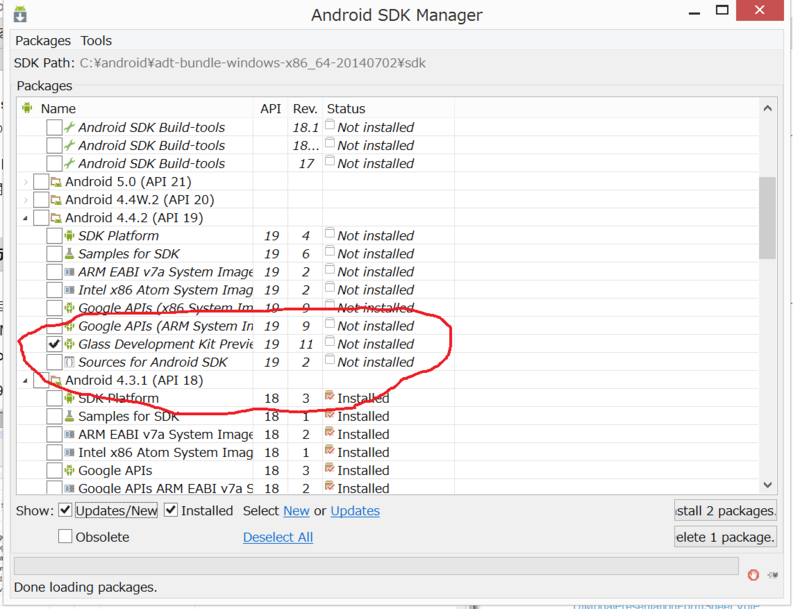Toggle the Updates/New show checkbox

[x=65, y=510]
